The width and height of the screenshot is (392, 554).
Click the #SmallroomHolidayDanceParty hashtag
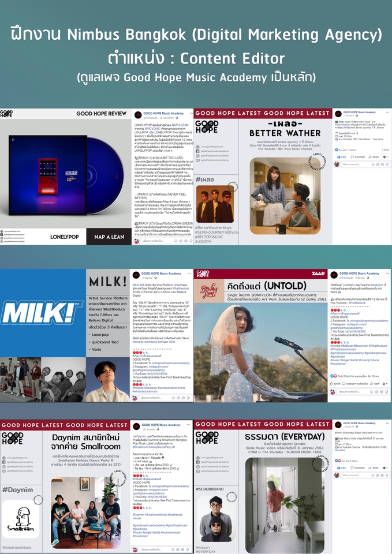(x=152, y=447)
